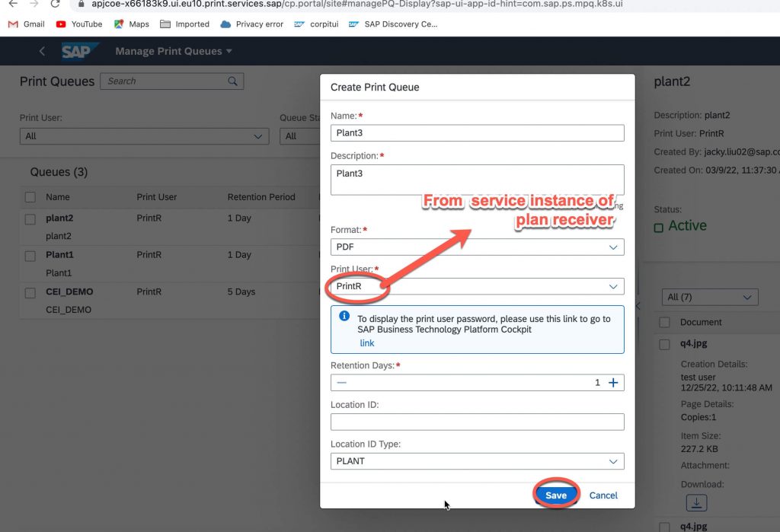Reload the page with the refresh icon
The width and height of the screenshot is (780, 532).
click(55, 4)
